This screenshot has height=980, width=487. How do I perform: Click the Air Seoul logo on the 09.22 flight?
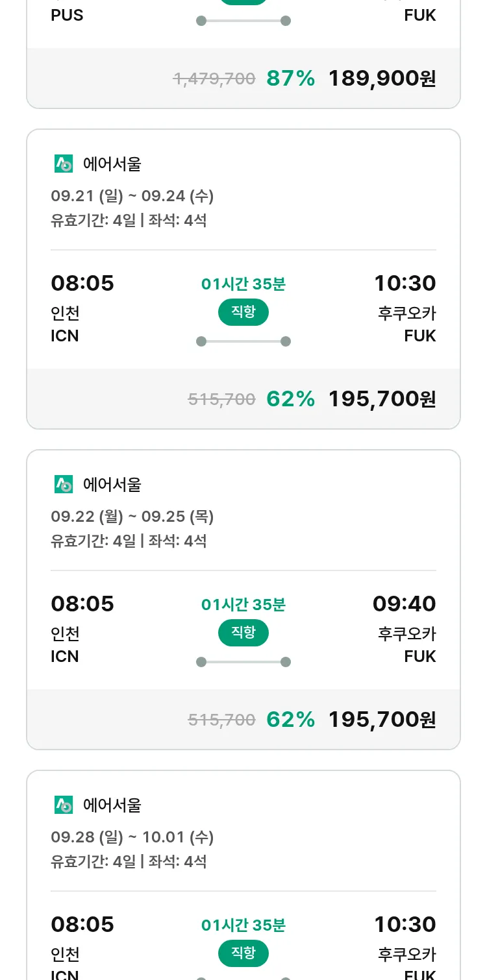(x=64, y=484)
